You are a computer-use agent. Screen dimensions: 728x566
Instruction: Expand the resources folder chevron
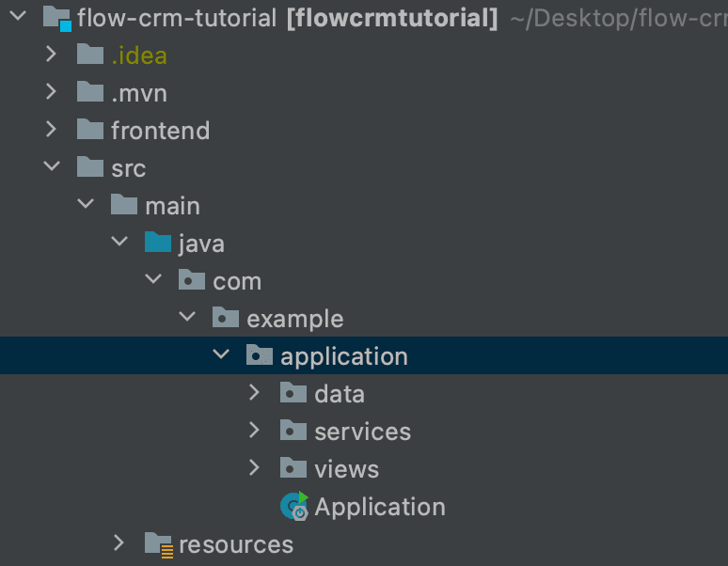[119, 542]
